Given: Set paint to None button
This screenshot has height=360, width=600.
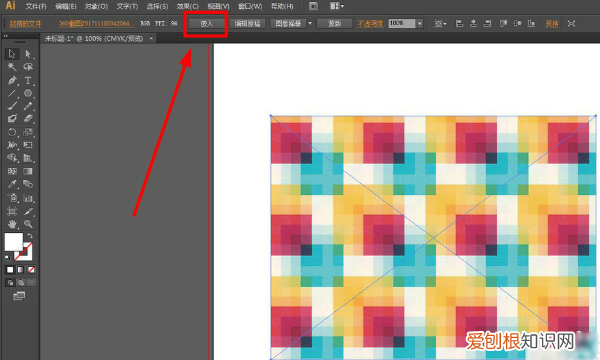Looking at the screenshot, I should tap(31, 270).
